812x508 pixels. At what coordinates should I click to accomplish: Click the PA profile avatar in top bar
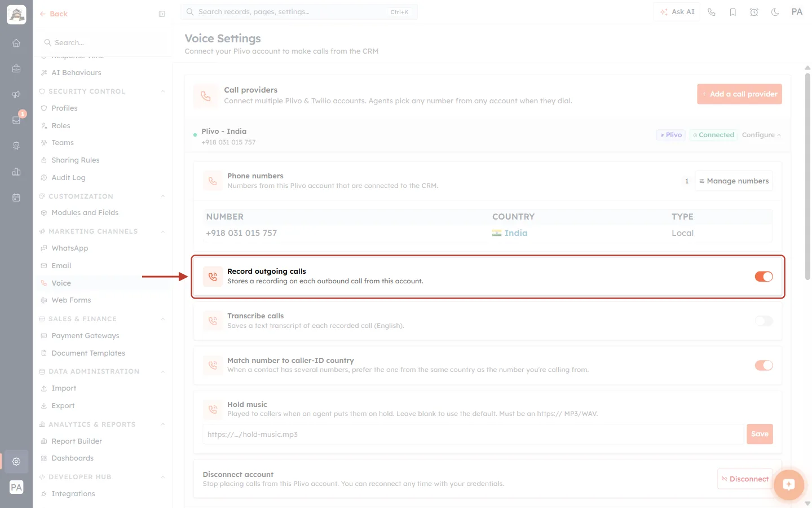coord(797,12)
